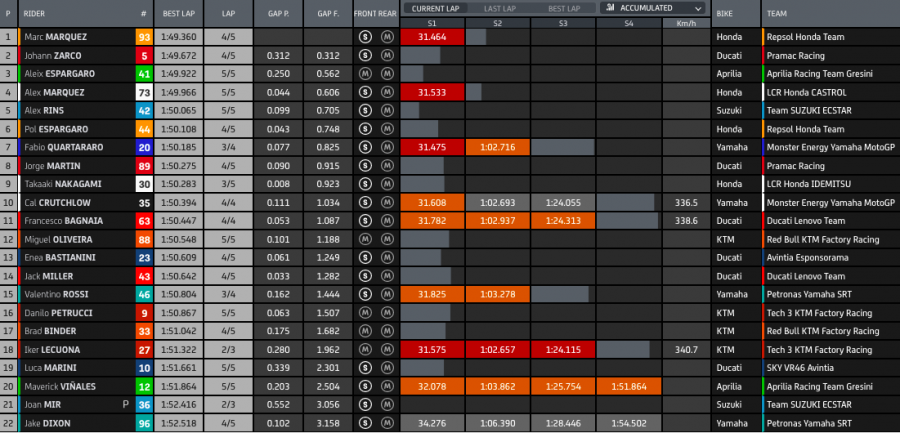Click Jake Dixon's front tyre icon
900x433 pixels.
point(366,422)
